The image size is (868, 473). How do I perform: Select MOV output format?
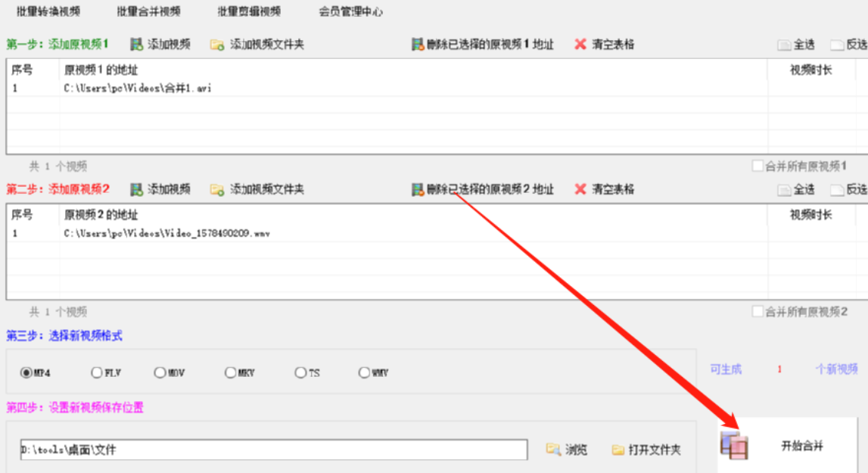coord(160,373)
